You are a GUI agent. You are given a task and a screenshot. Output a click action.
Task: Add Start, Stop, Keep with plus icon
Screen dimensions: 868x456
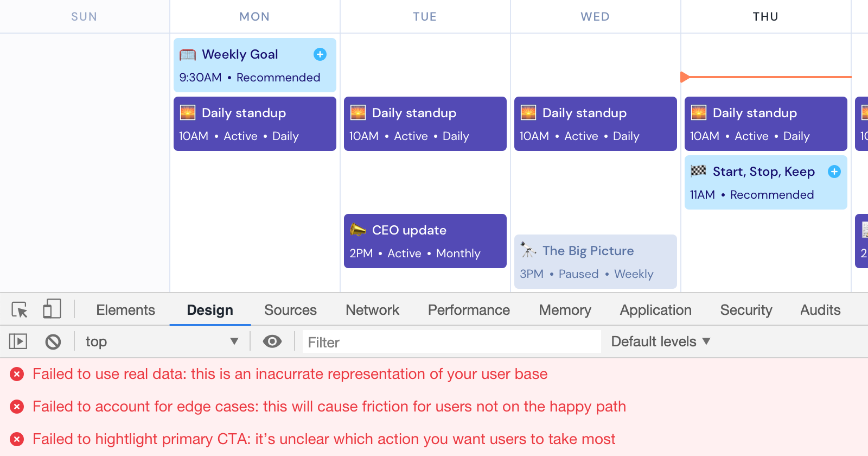tap(834, 172)
